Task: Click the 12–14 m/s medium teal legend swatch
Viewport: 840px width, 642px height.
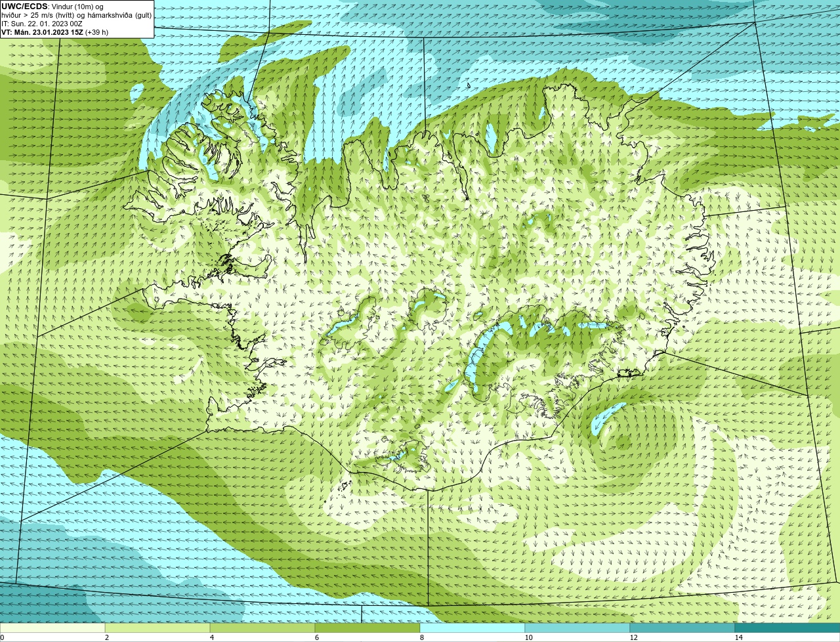Action: (682, 628)
